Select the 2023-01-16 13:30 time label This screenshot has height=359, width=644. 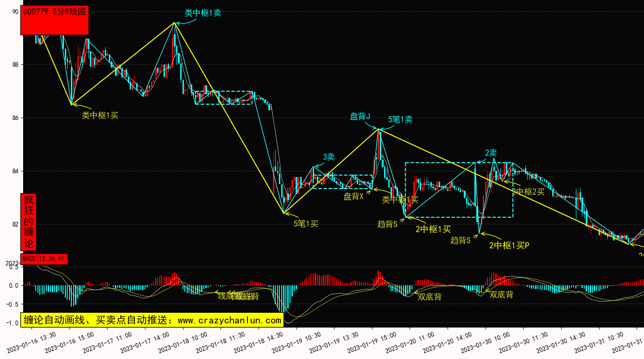tap(32, 342)
